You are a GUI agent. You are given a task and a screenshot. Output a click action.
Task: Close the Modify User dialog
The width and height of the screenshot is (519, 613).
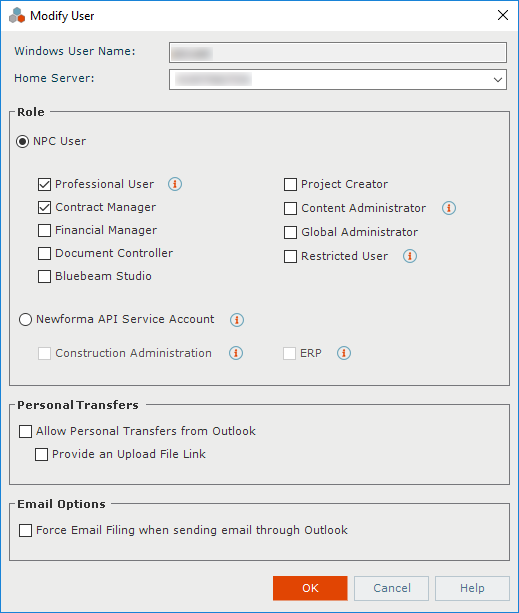503,15
